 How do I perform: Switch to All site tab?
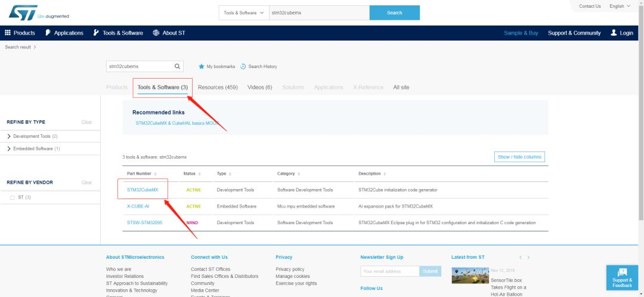coord(401,88)
